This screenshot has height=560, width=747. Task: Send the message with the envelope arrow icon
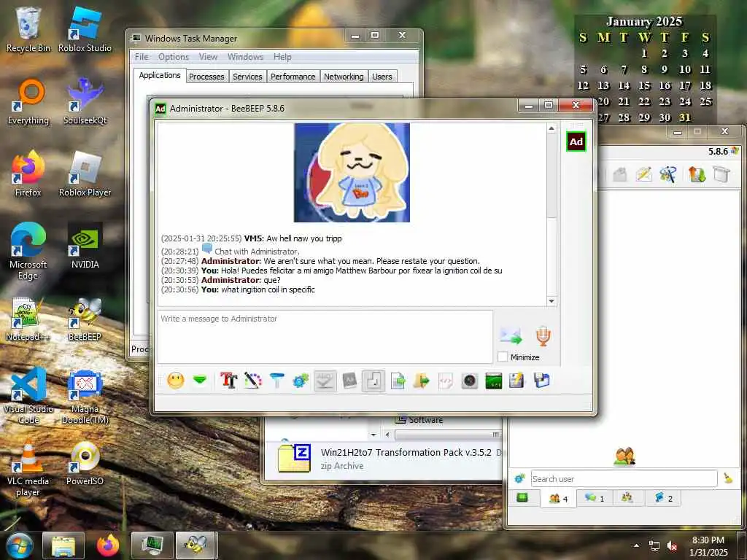pyautogui.click(x=511, y=336)
